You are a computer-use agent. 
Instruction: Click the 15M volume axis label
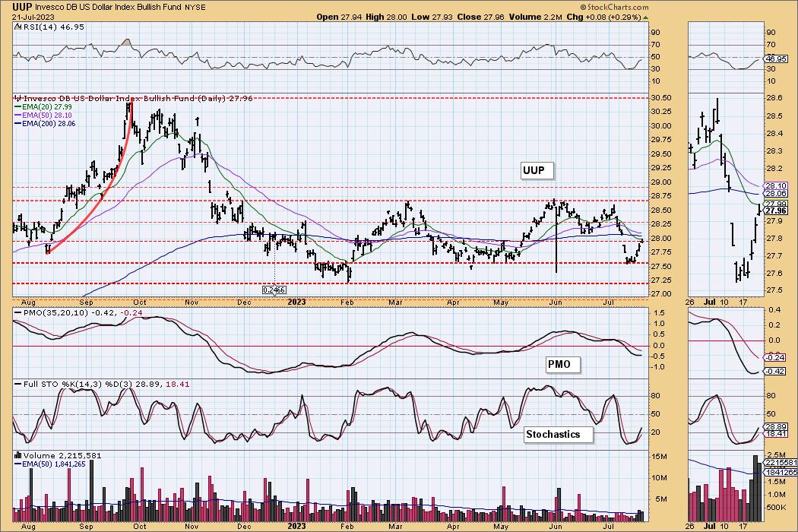tap(660, 456)
